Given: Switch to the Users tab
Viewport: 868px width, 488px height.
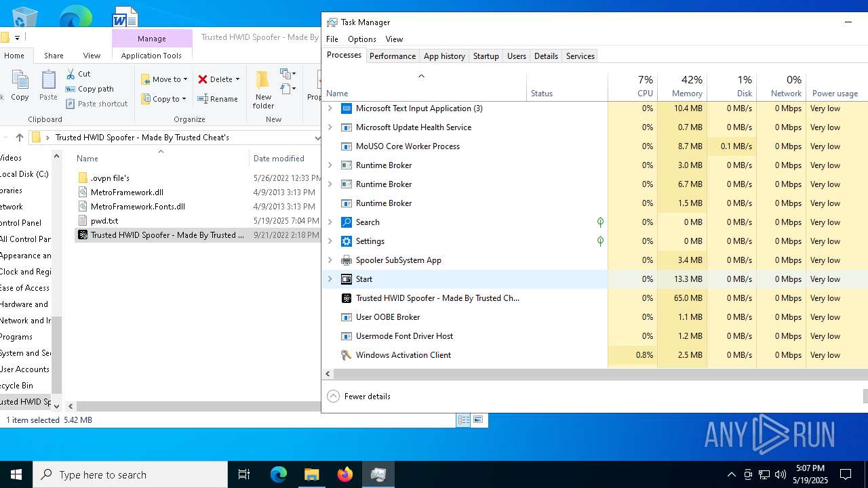Looking at the screenshot, I should [516, 56].
